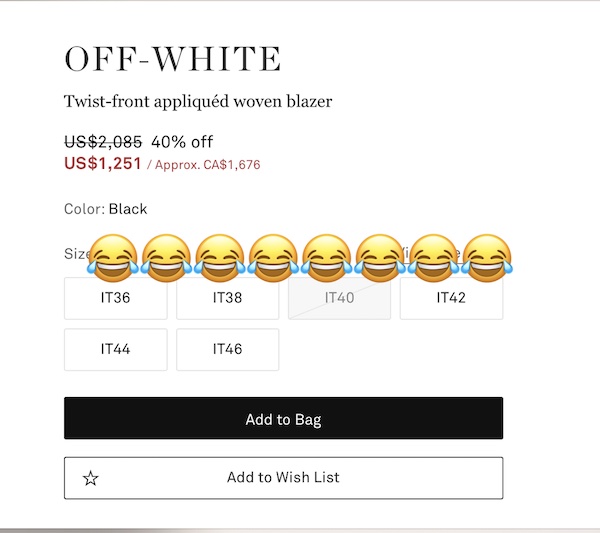Image resolution: width=600 pixels, height=533 pixels.
Task: Select size IT38
Action: [228, 298]
